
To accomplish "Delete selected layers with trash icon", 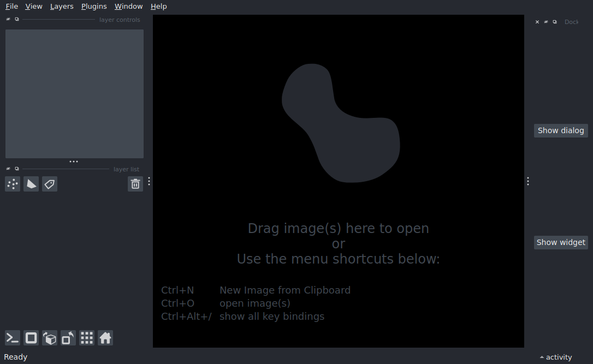I will coord(135,184).
